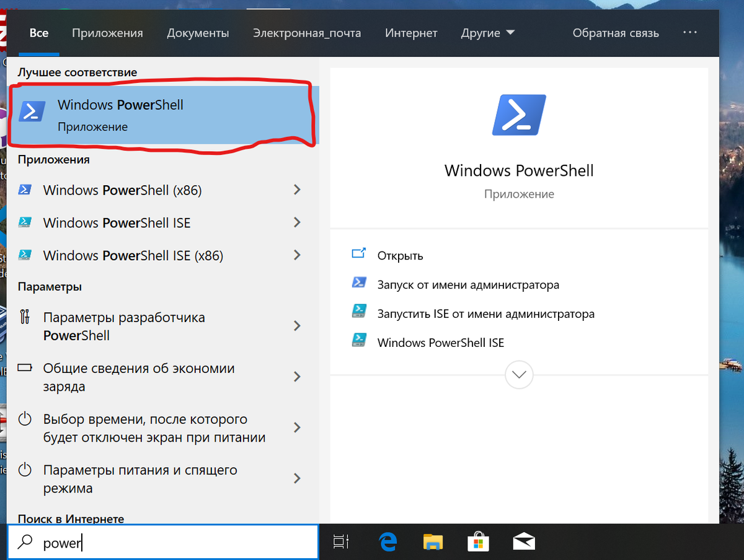The width and height of the screenshot is (744, 560).
Task: Open the Другие filter dropdown
Action: pyautogui.click(x=488, y=33)
